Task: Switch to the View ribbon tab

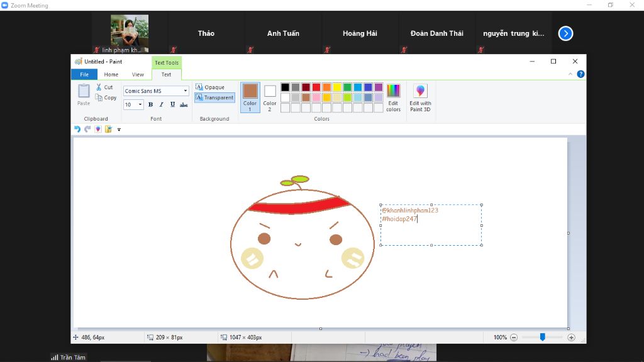Action: pos(138,74)
